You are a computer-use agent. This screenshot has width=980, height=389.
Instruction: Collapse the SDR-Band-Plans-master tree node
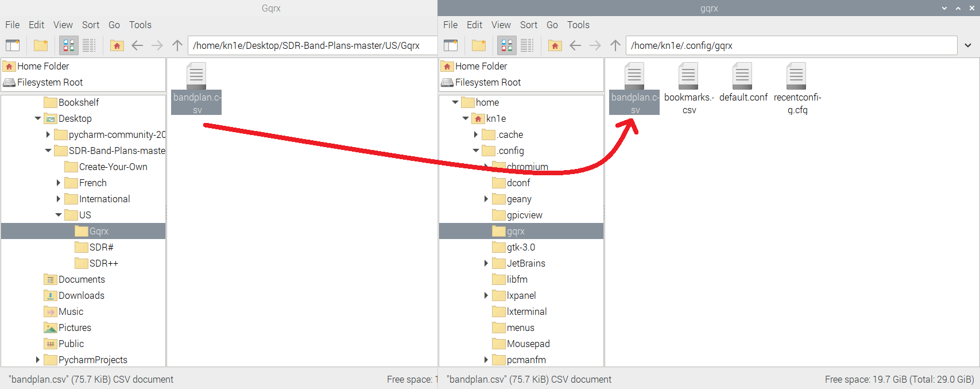(48, 151)
